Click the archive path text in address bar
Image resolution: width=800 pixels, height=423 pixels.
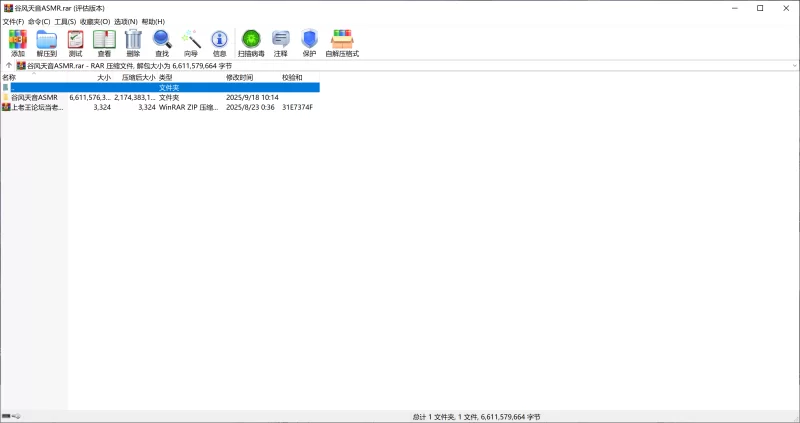point(130,66)
